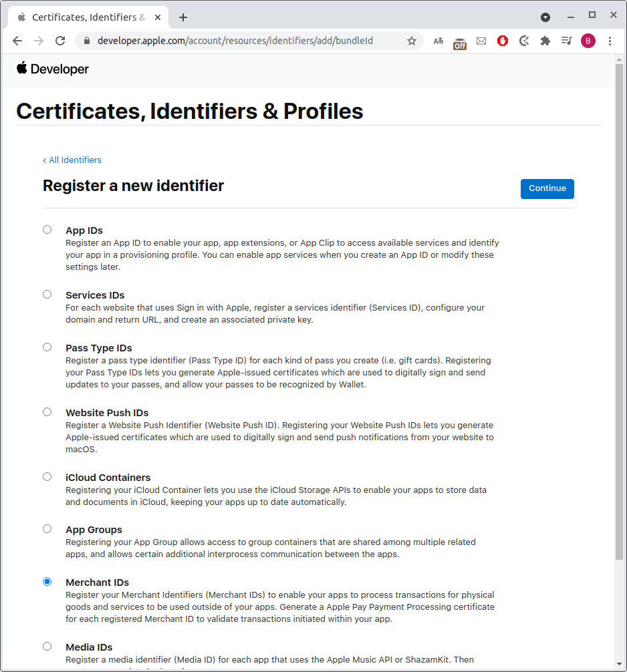Open the Chrome three-dot menu
The width and height of the screenshot is (627, 672).
click(610, 41)
